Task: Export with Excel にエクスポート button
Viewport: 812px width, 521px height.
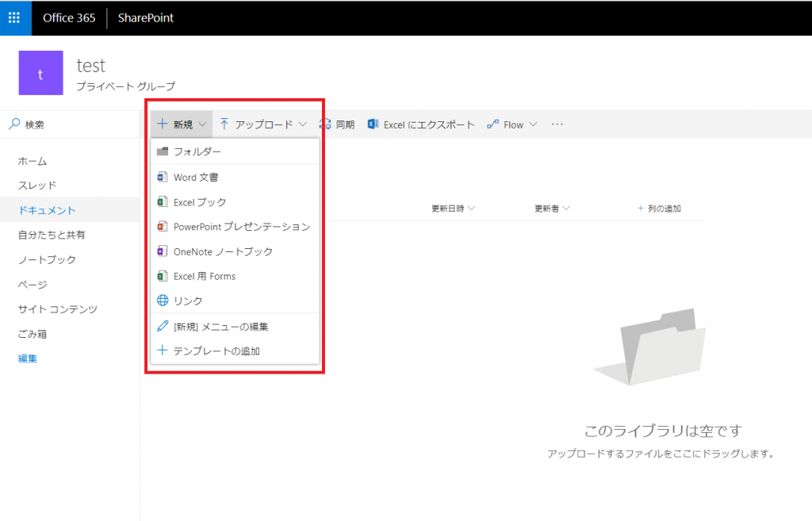Action: 421,125
